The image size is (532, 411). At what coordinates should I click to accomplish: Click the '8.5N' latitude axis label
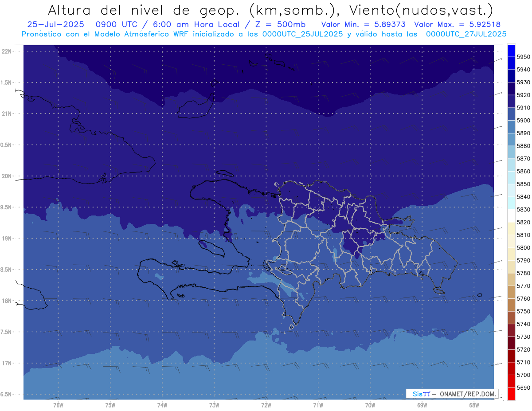(7, 270)
